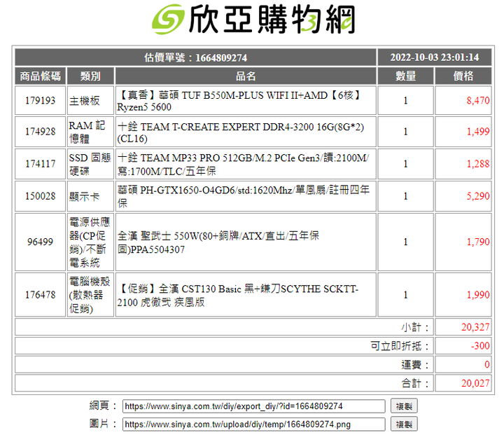Select the RAM 記憶體 category cell
This screenshot has height=435, width=504.
(90, 132)
